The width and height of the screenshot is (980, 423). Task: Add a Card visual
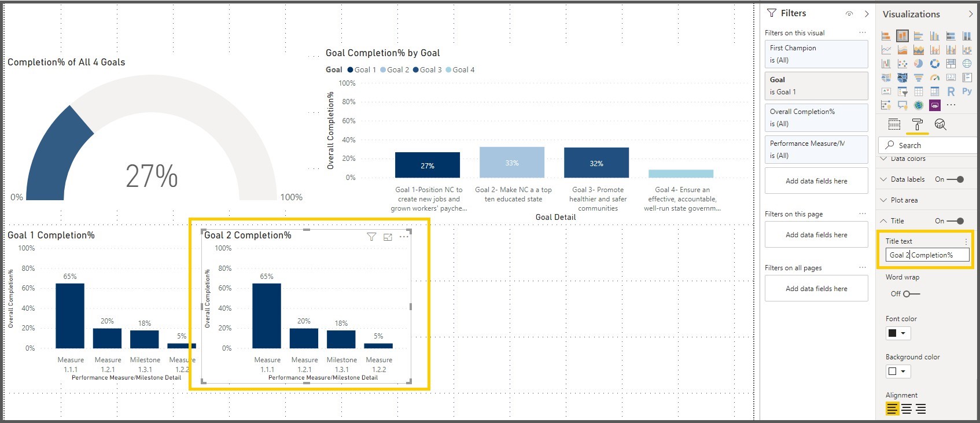coord(951,77)
